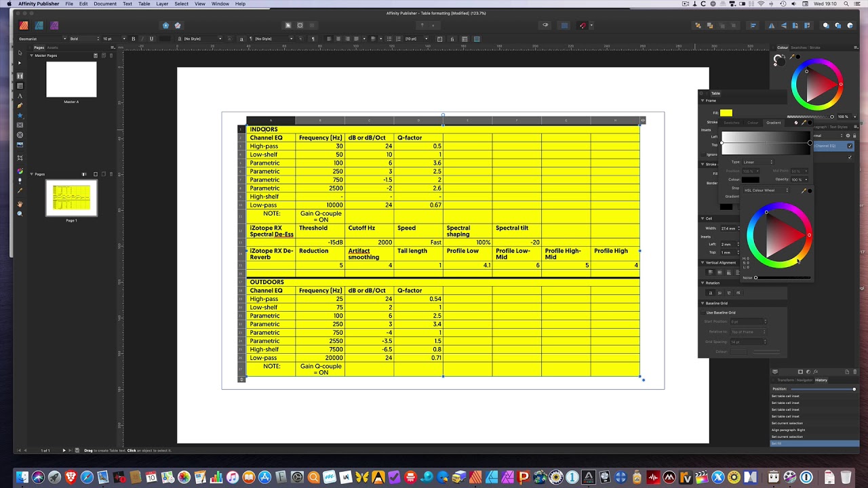Select the Artistic Text tool

point(20,96)
